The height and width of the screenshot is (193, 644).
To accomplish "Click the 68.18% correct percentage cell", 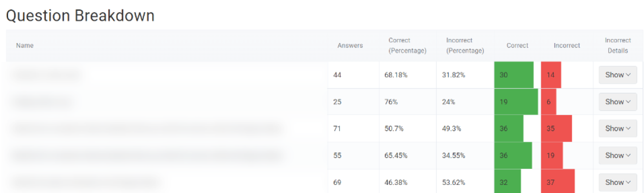I will (x=396, y=75).
